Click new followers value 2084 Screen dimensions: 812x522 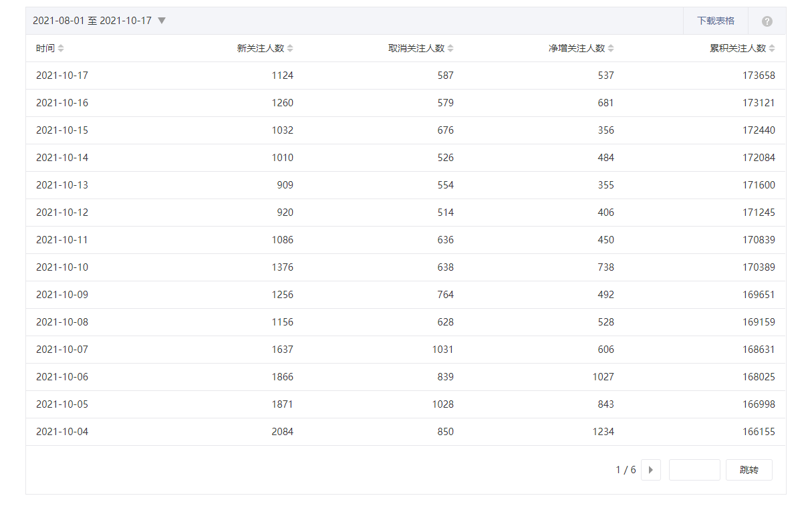click(x=282, y=432)
